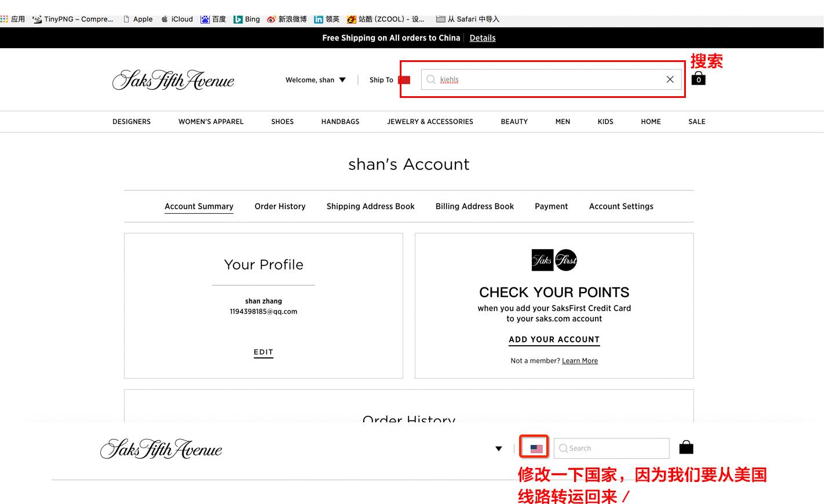Open the 新浪微博 bookmark
The width and height of the screenshot is (840, 504).
pos(287,19)
